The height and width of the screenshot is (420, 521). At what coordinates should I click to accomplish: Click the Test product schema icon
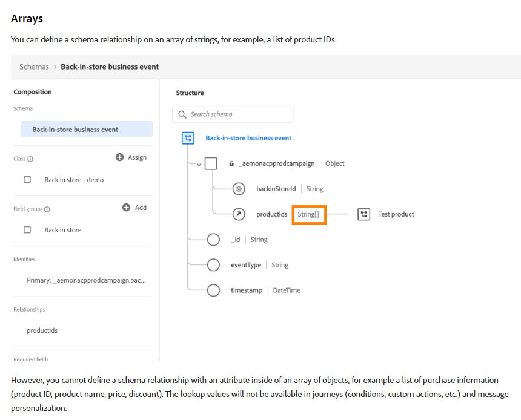[363, 214]
